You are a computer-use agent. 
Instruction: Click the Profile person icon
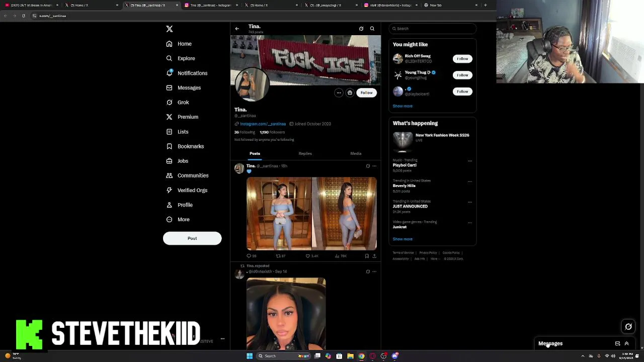point(170,205)
